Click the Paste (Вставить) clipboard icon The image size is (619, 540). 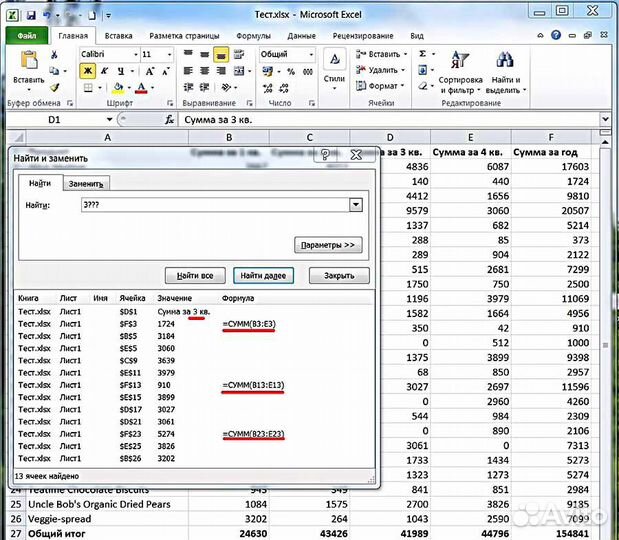point(29,60)
